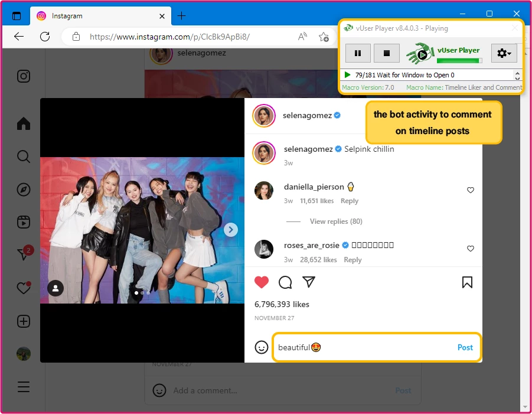
Task: Click the selenagomez caption username
Action: [308, 149]
